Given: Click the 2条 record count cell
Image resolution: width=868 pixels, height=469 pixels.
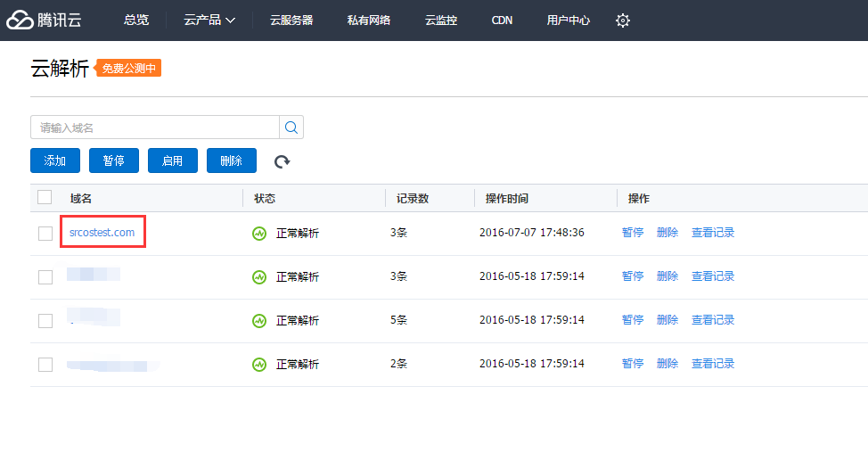Looking at the screenshot, I should pyautogui.click(x=398, y=364).
